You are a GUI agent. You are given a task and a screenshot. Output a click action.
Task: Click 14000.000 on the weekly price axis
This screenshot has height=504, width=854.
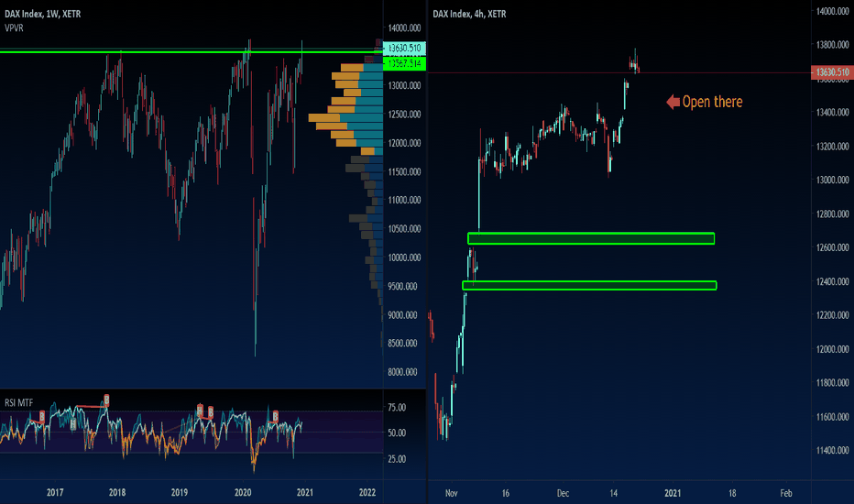tap(404, 27)
